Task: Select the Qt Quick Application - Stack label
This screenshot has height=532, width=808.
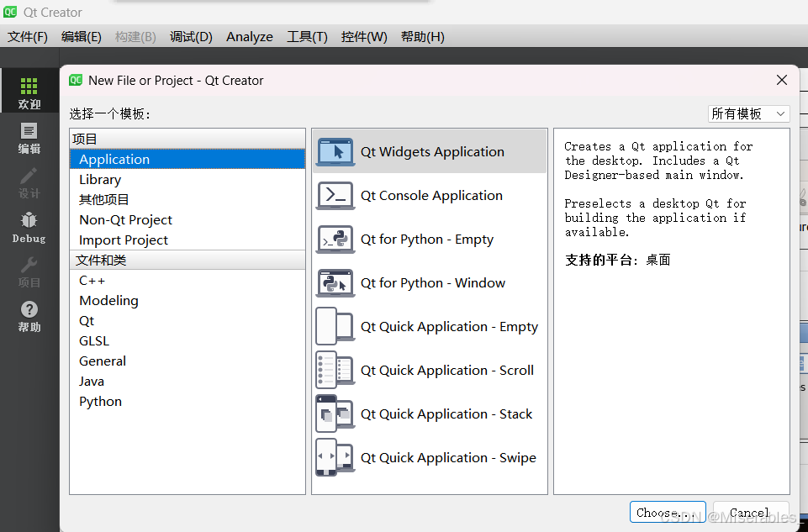Action: (446, 414)
